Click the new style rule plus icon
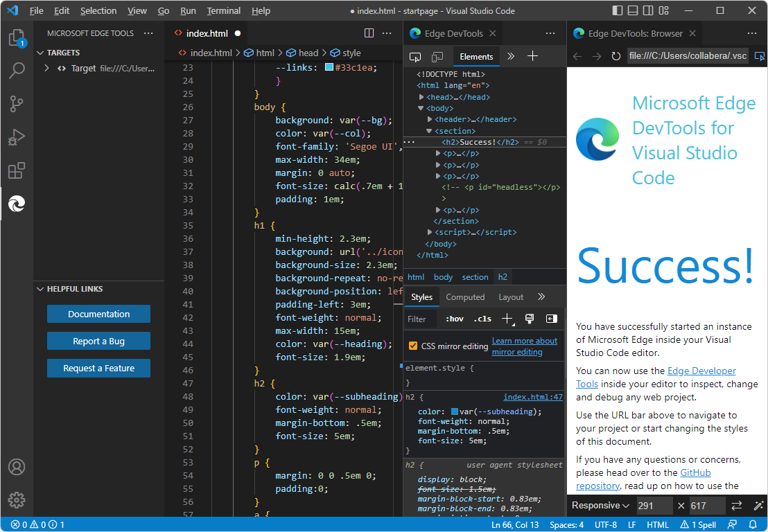Viewport: 768px width, 532px height. click(x=507, y=319)
